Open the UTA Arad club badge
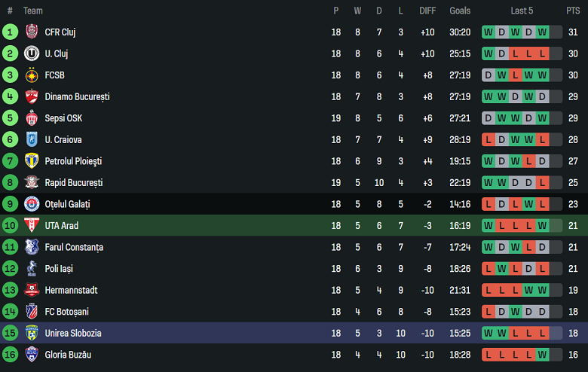The height and width of the screenshot is (372, 588). 32,225
